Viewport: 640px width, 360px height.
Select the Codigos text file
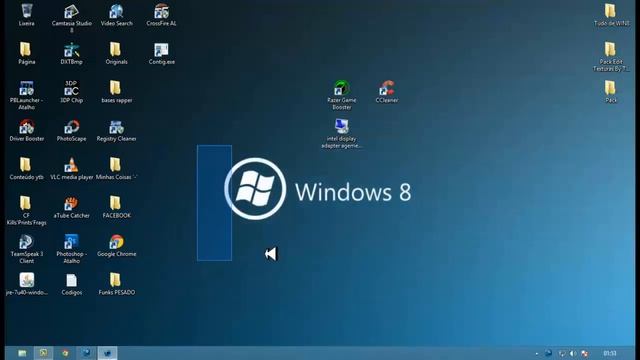click(71, 280)
